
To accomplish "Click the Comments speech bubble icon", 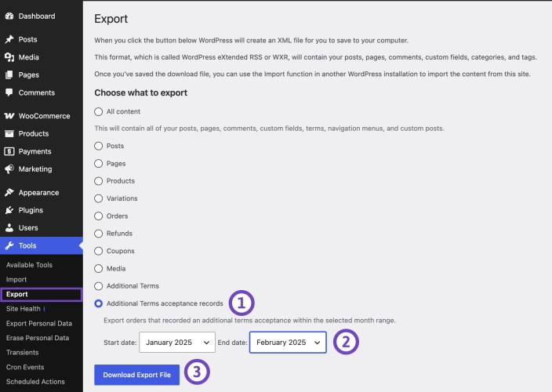I will (9, 93).
